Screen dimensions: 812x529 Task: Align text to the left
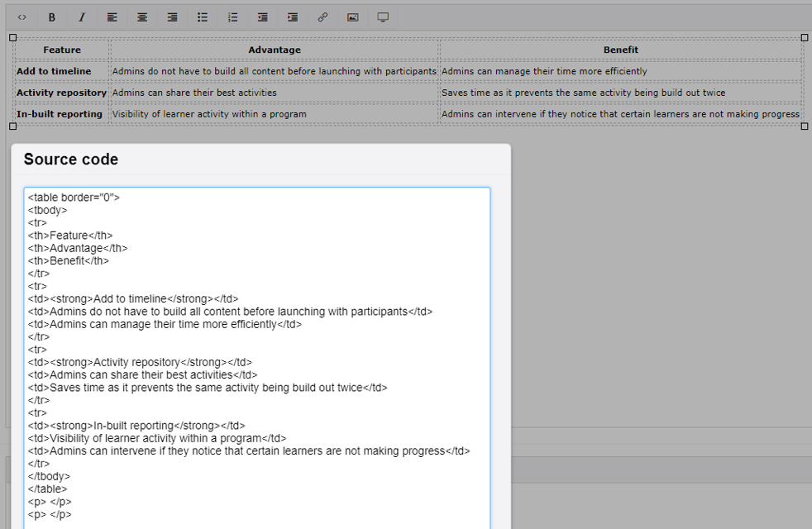pos(112,17)
